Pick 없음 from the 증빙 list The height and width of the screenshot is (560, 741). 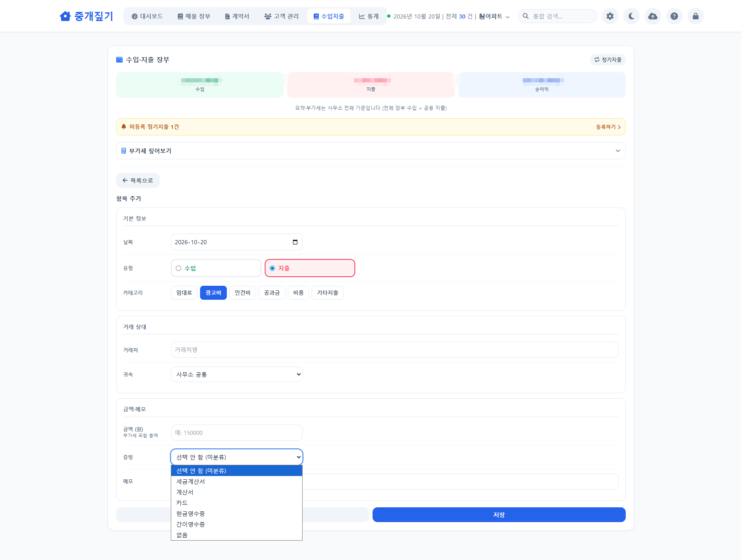pos(237,535)
